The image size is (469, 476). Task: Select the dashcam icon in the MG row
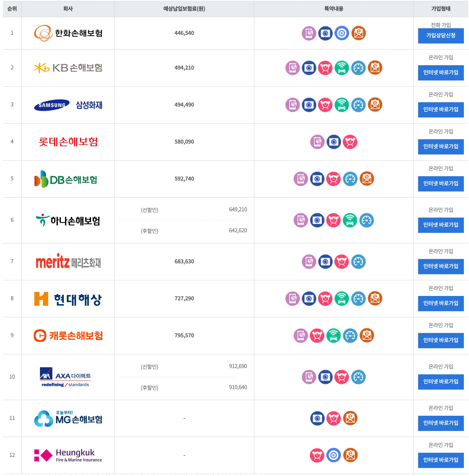coord(317,418)
